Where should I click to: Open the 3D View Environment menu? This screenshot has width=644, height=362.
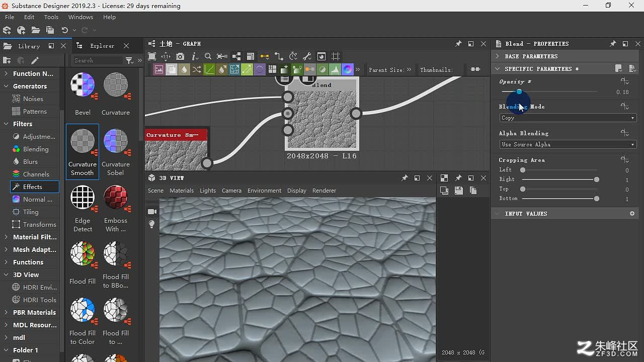click(x=264, y=191)
